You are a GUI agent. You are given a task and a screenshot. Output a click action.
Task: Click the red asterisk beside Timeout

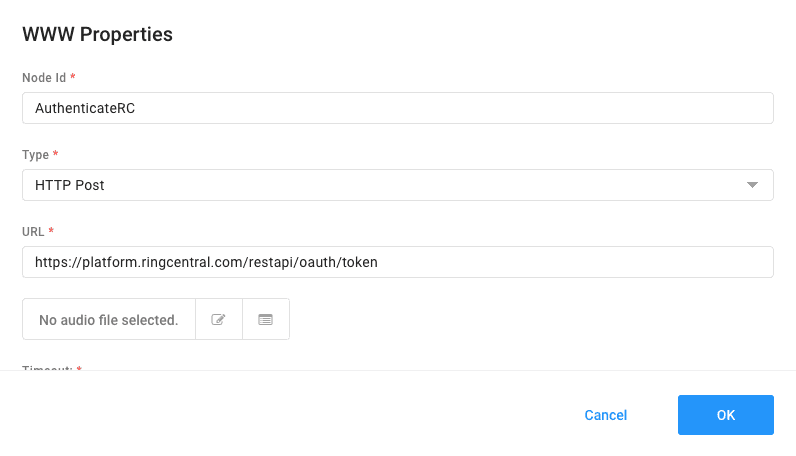click(x=79, y=369)
